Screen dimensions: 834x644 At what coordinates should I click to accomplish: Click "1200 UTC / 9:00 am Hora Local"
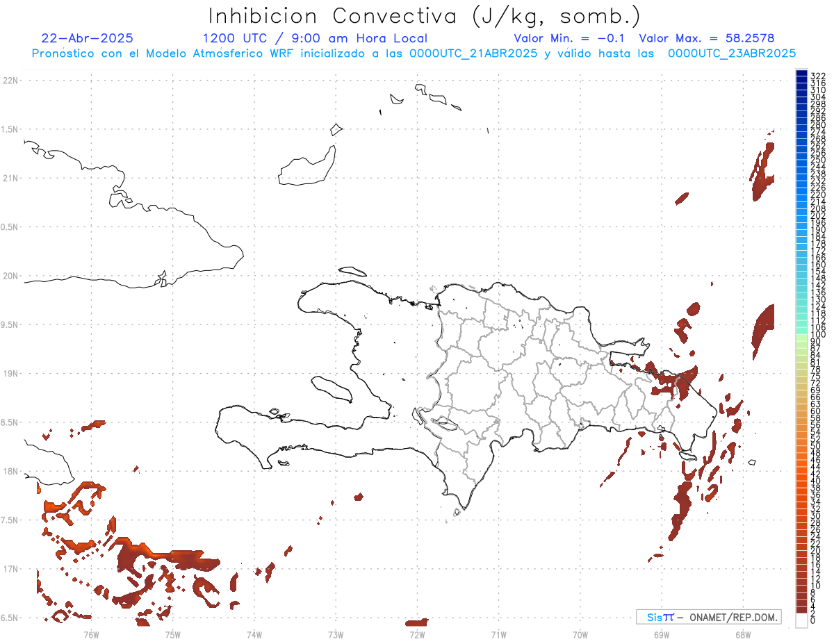[315, 38]
